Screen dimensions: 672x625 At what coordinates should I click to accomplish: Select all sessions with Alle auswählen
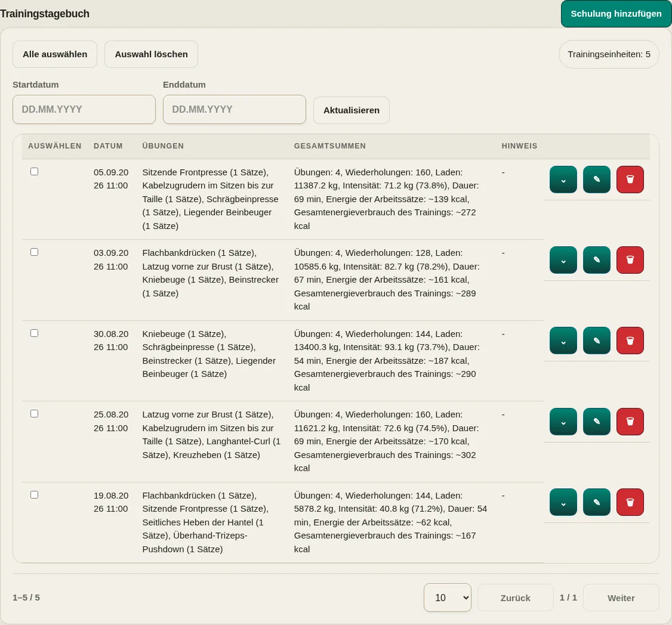(55, 54)
